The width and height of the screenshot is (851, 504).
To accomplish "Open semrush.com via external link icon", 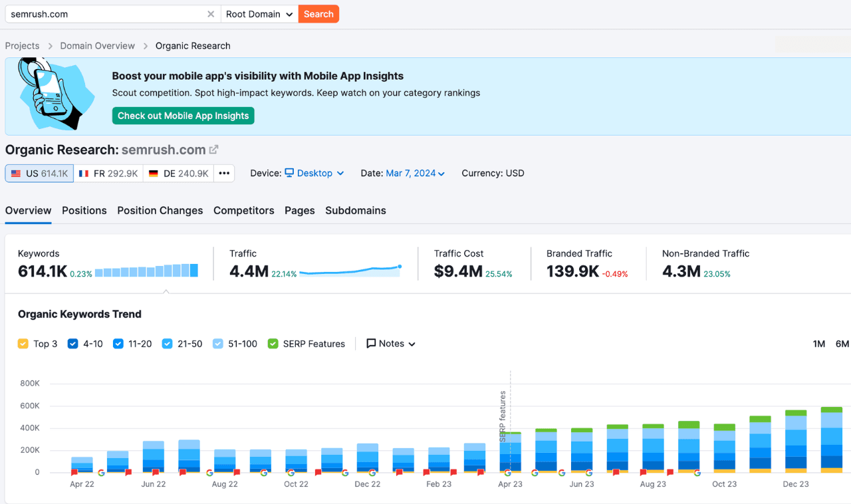I will click(213, 150).
